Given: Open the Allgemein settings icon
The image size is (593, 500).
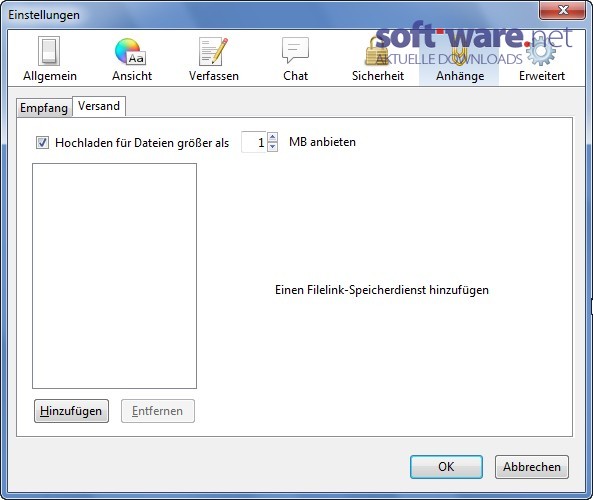Looking at the screenshot, I should coord(49,51).
